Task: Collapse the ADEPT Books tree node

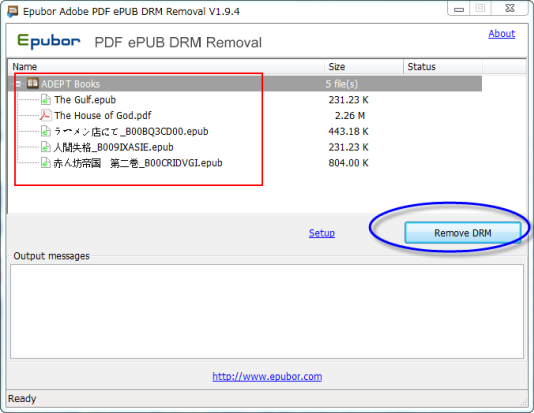Action: point(19,84)
